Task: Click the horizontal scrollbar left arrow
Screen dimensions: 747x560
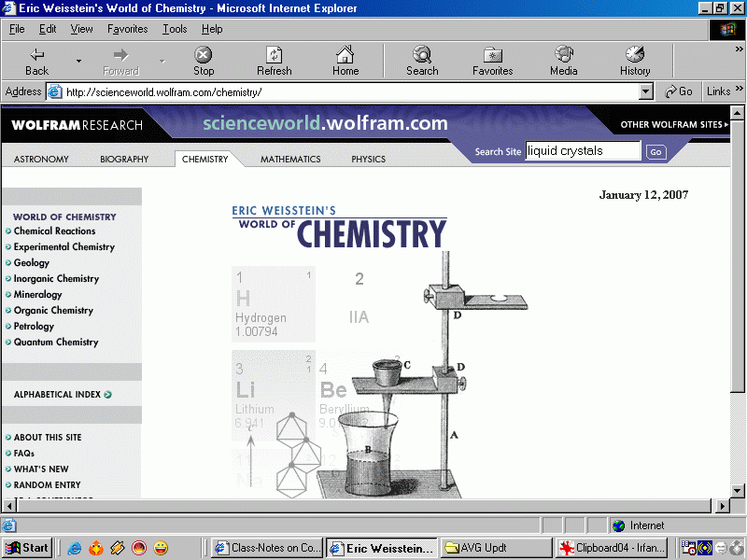Action: click(9, 506)
